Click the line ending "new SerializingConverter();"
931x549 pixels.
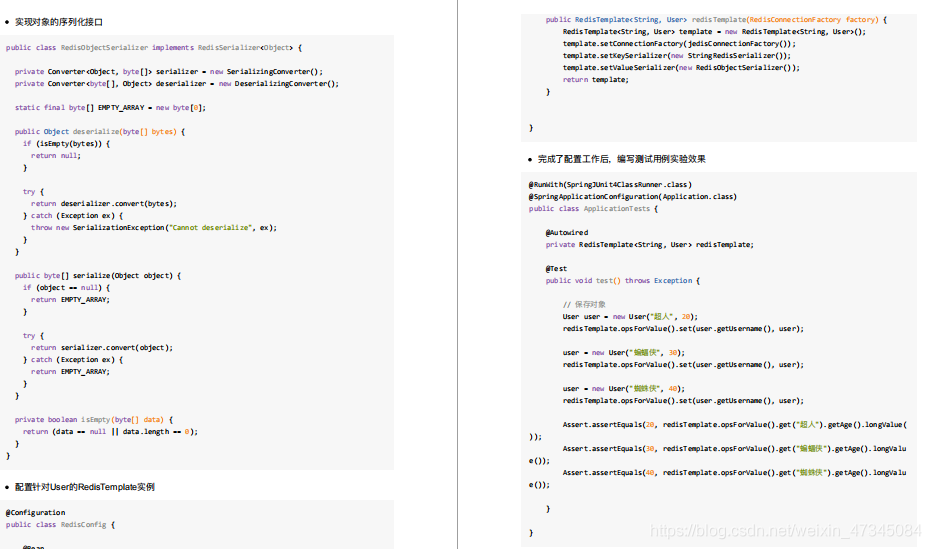point(169,72)
